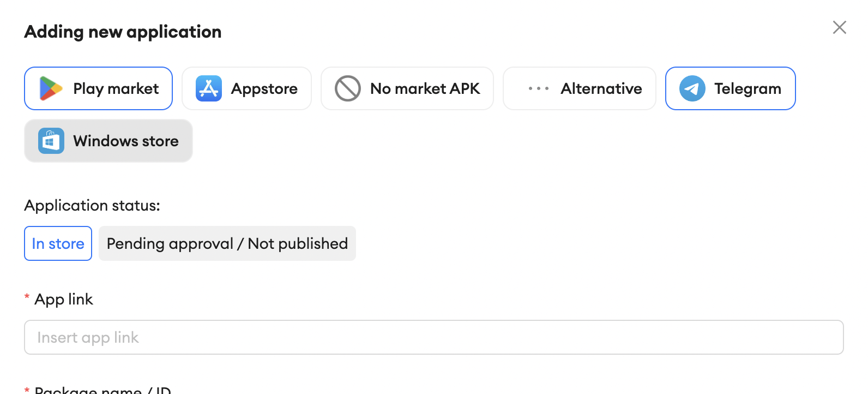Viewport: 868px width, 394px height.
Task: Select the Play market button
Action: pos(98,88)
